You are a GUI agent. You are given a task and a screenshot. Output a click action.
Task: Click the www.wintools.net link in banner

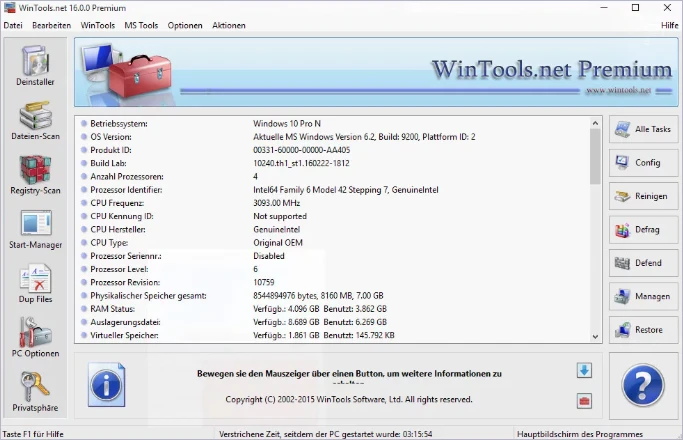pyautogui.click(x=618, y=90)
